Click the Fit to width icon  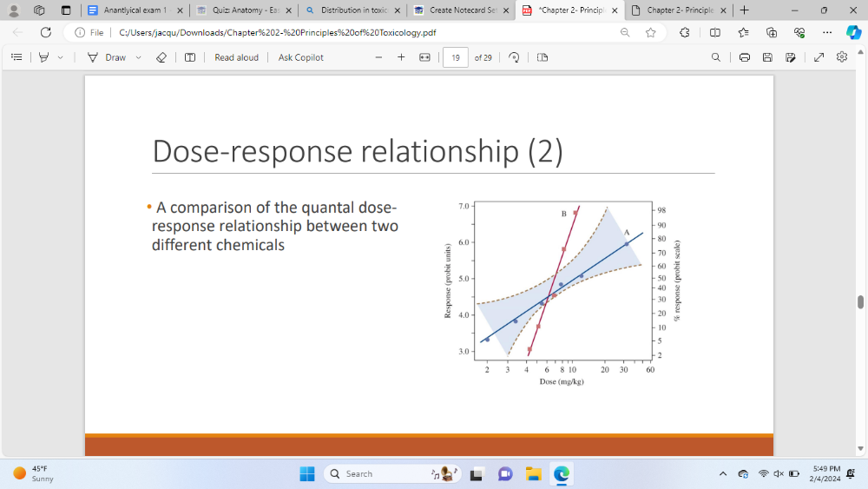(x=424, y=57)
